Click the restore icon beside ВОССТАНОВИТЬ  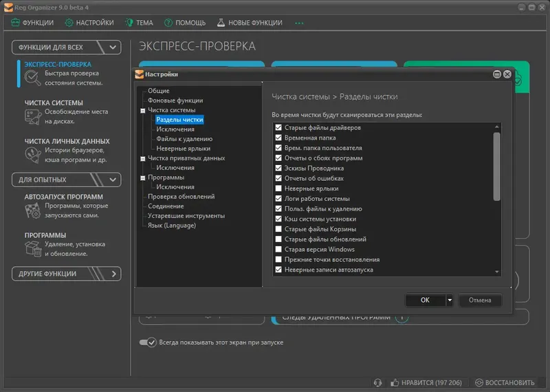[478, 382]
